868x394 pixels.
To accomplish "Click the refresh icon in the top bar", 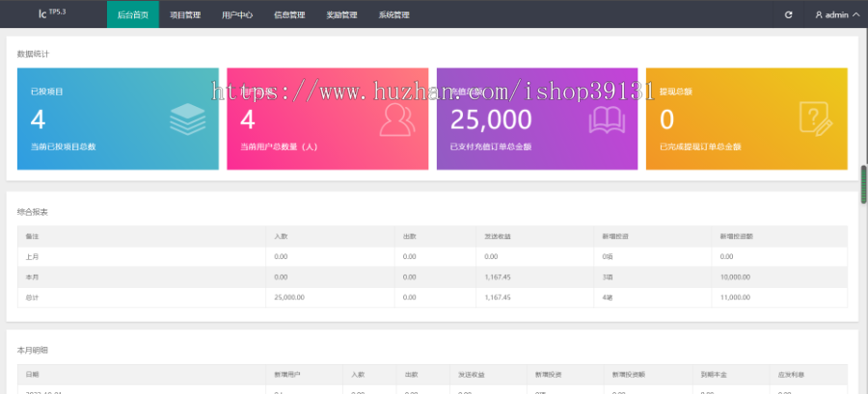I will pos(788,14).
